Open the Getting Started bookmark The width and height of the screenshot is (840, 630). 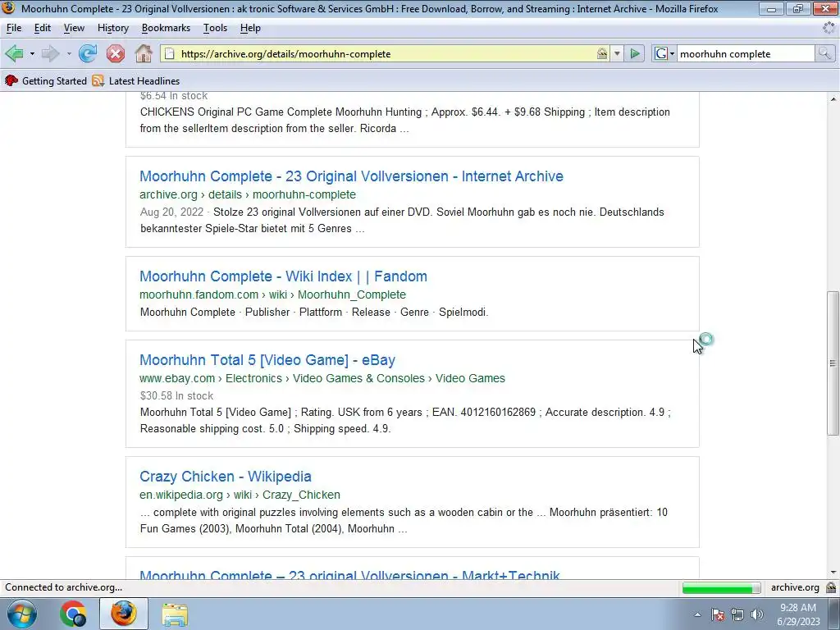pos(46,81)
